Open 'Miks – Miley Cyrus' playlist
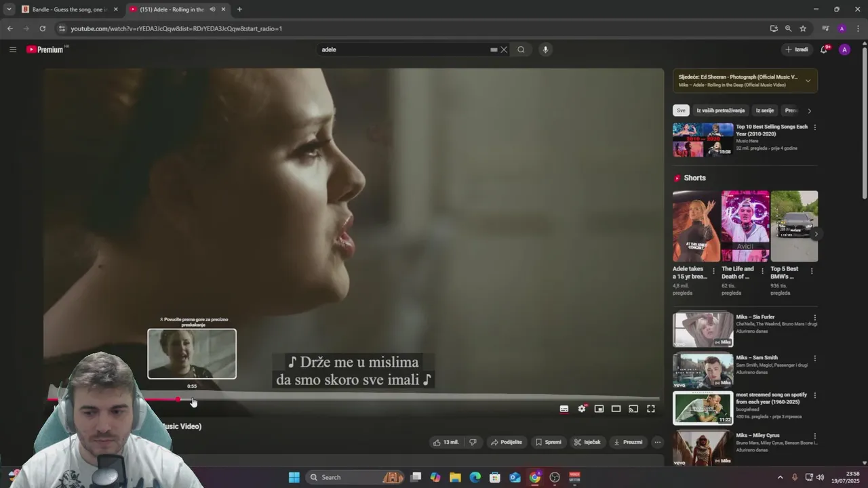This screenshot has width=868, height=488. tap(703, 447)
